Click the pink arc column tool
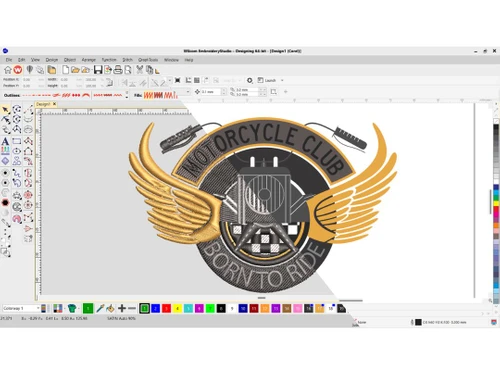 point(17,219)
